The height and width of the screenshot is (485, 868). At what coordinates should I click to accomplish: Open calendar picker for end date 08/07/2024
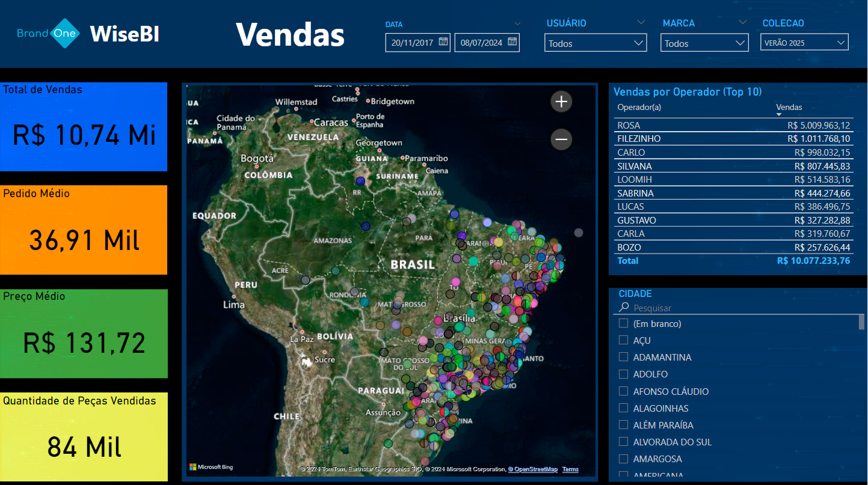(512, 42)
